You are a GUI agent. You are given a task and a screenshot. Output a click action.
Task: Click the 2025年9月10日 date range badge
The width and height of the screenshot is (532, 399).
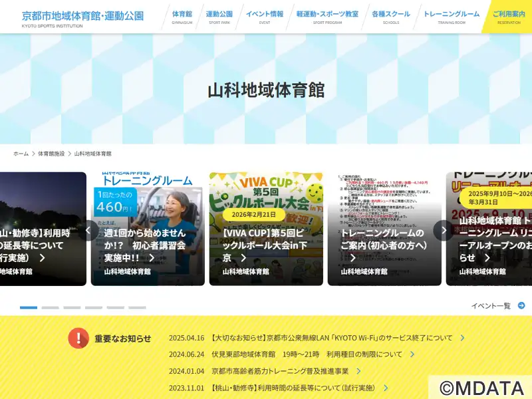(x=496, y=198)
